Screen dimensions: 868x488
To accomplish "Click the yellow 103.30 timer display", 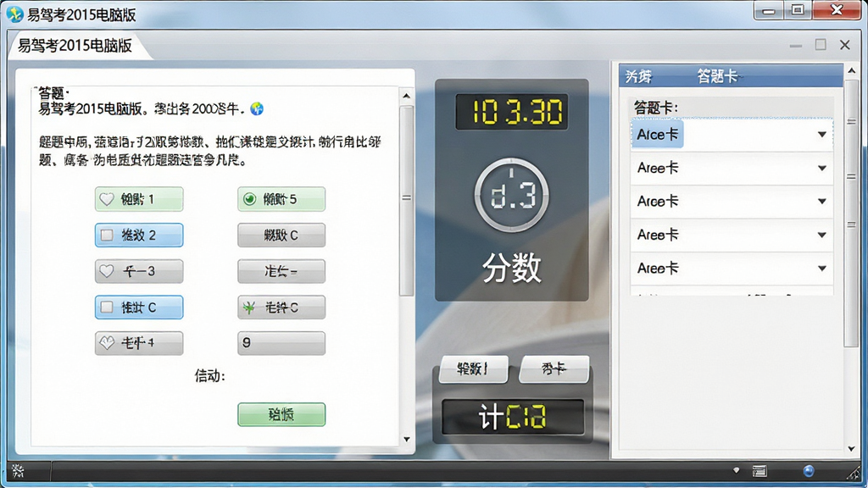I will tap(511, 112).
